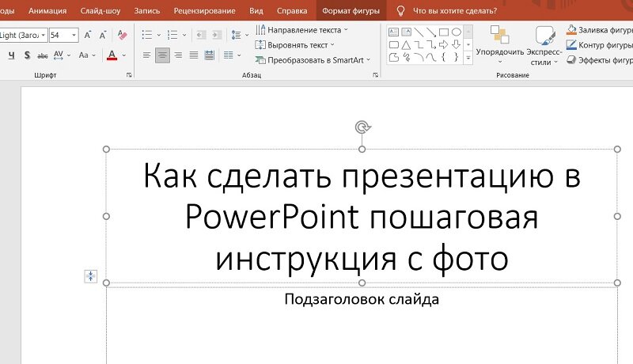633x364 pixels.
Task: Open the bullets style dropdown arrow
Action: [x=159, y=35]
